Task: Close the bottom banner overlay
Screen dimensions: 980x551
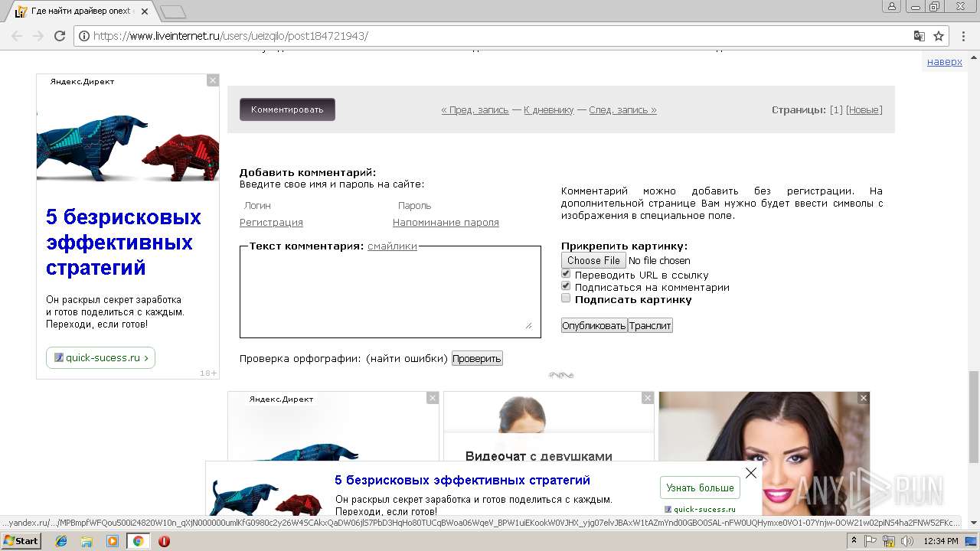Action: click(751, 473)
